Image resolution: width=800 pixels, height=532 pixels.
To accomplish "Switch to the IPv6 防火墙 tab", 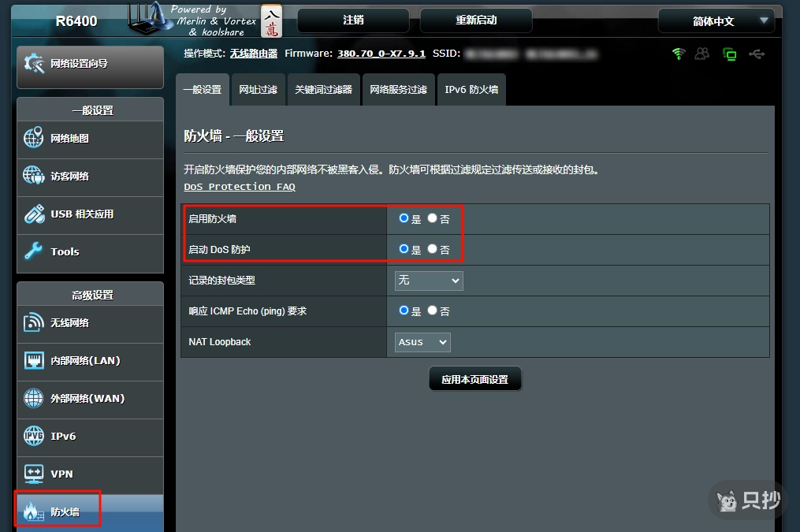I will [471, 90].
